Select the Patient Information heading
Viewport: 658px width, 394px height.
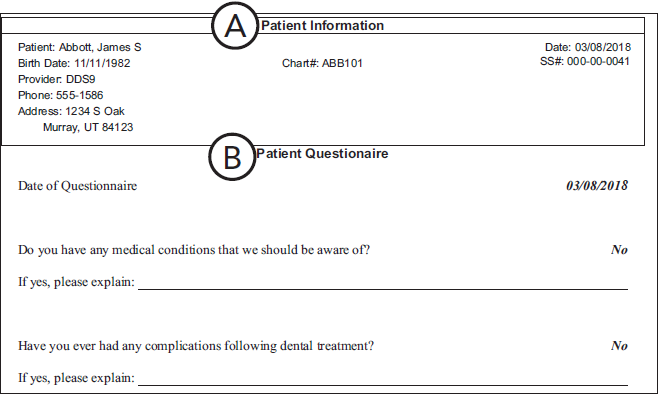(x=322, y=26)
